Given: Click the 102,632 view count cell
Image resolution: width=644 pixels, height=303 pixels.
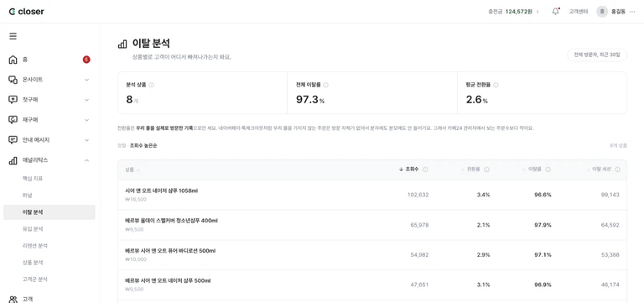Looking at the screenshot, I should 418,195.
